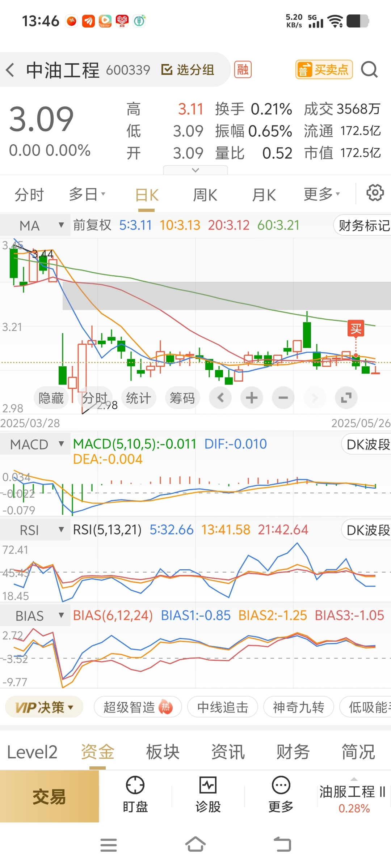This screenshot has width=391, height=868.
Task: Open the 财务 finance tab
Action: click(293, 752)
